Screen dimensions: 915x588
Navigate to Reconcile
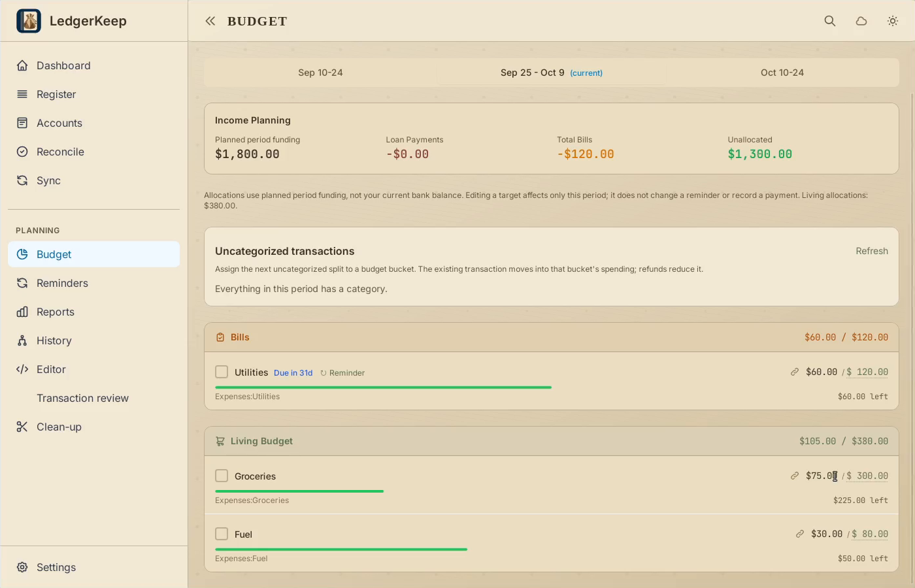93,152
